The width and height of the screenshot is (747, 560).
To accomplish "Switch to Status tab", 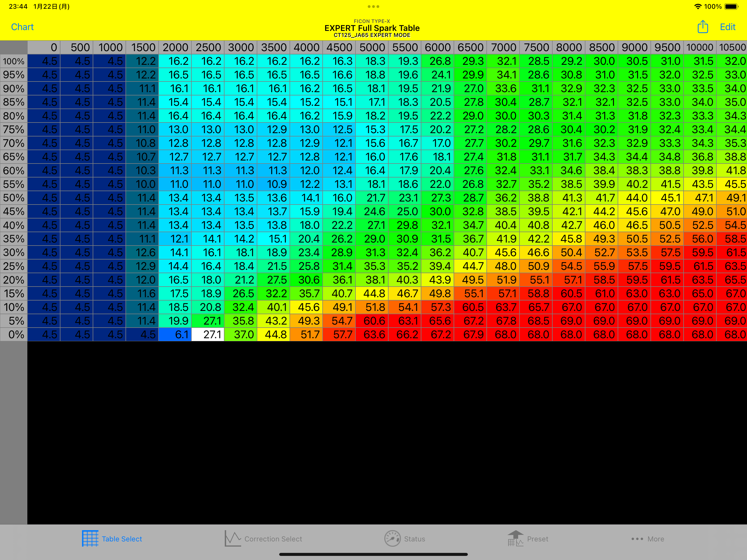I will tap(405, 539).
